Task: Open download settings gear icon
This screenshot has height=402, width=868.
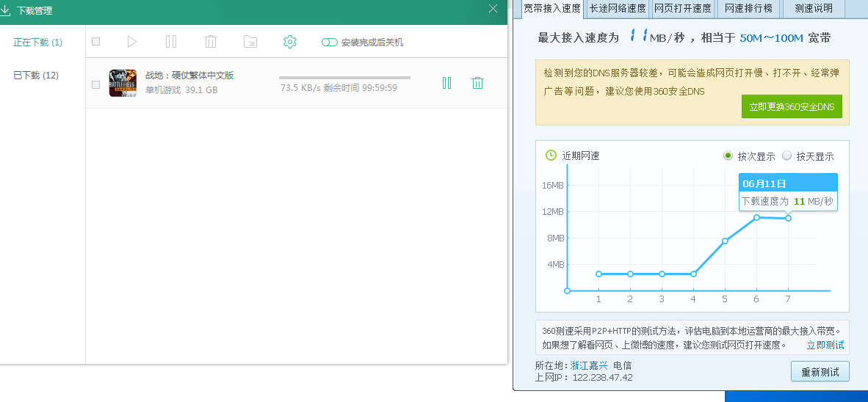Action: click(x=290, y=42)
